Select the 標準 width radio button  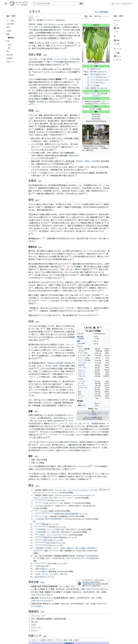pos(115,40)
